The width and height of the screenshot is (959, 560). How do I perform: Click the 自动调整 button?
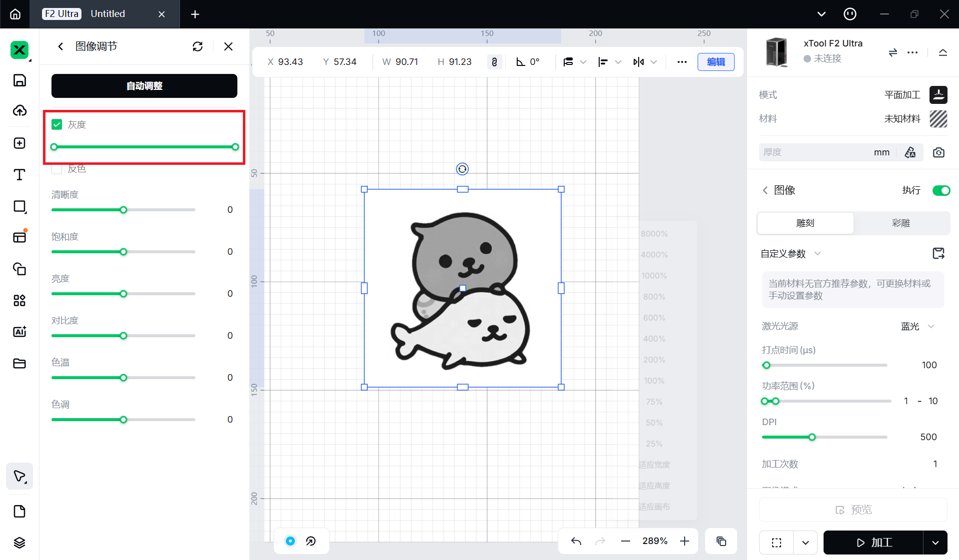coord(144,86)
